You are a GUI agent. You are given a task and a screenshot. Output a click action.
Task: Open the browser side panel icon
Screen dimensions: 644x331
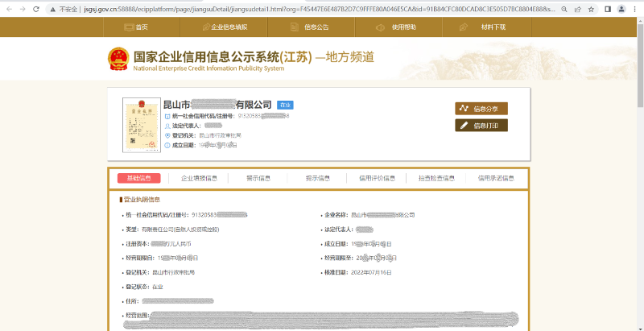(607, 9)
